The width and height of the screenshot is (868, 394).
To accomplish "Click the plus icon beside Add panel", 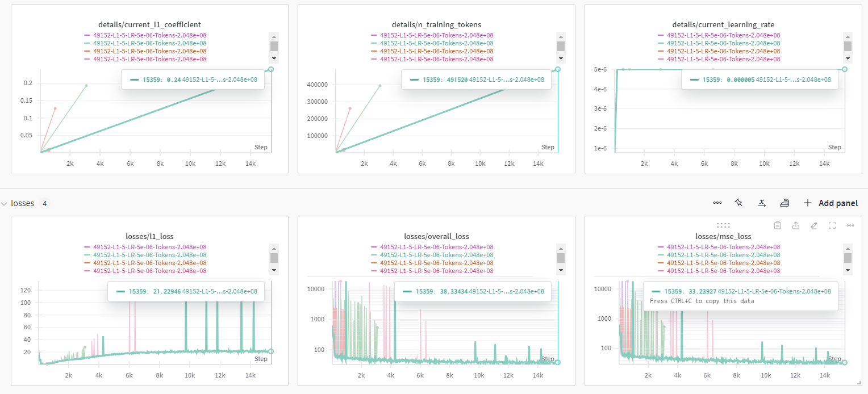I will point(808,203).
